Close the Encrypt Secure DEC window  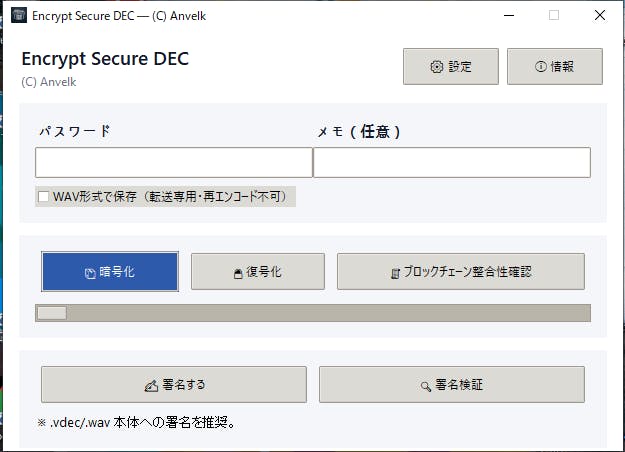point(600,16)
